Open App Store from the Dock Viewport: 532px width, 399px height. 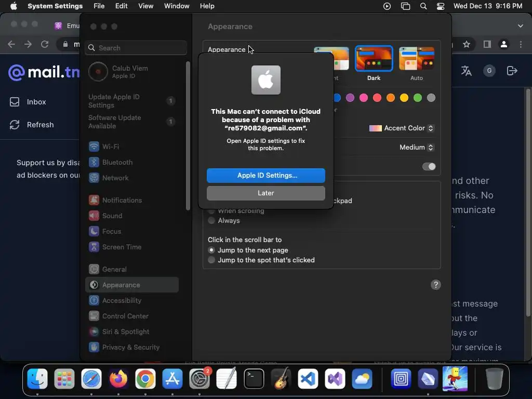(172, 379)
